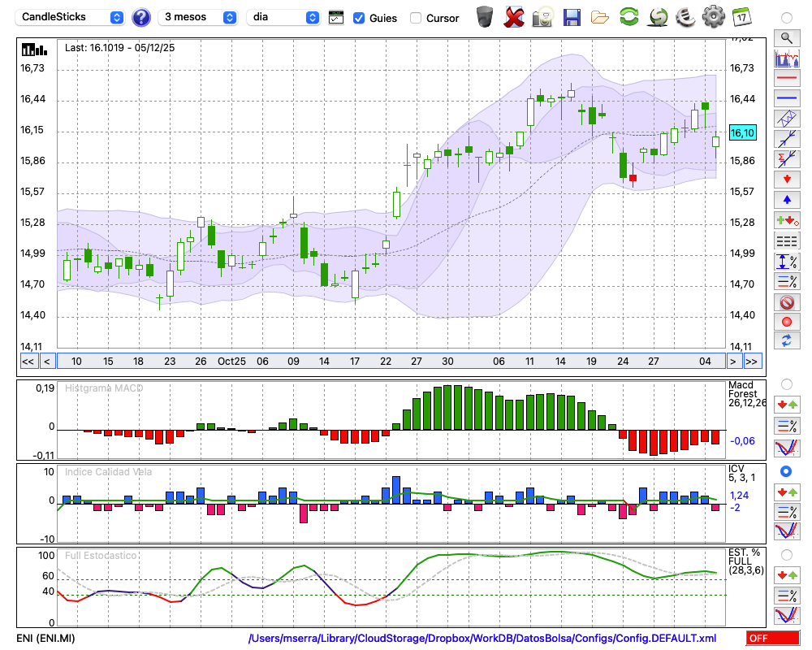This screenshot has height=650, width=812.
Task: Click the Config.DEFAULT.xml file path link
Action: click(482, 639)
